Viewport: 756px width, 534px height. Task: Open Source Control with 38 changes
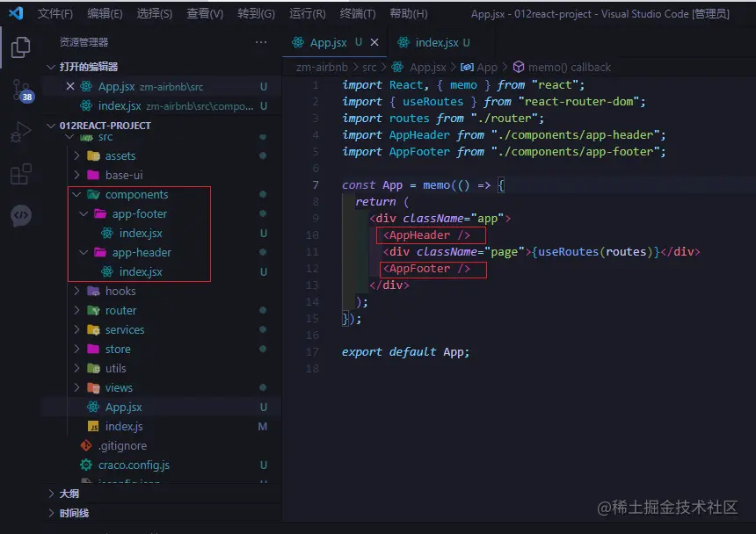21,90
